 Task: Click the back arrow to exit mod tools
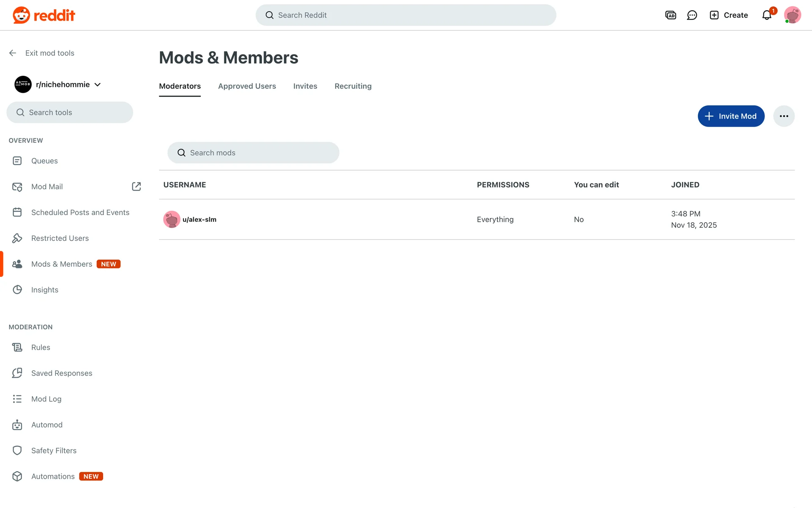point(13,53)
